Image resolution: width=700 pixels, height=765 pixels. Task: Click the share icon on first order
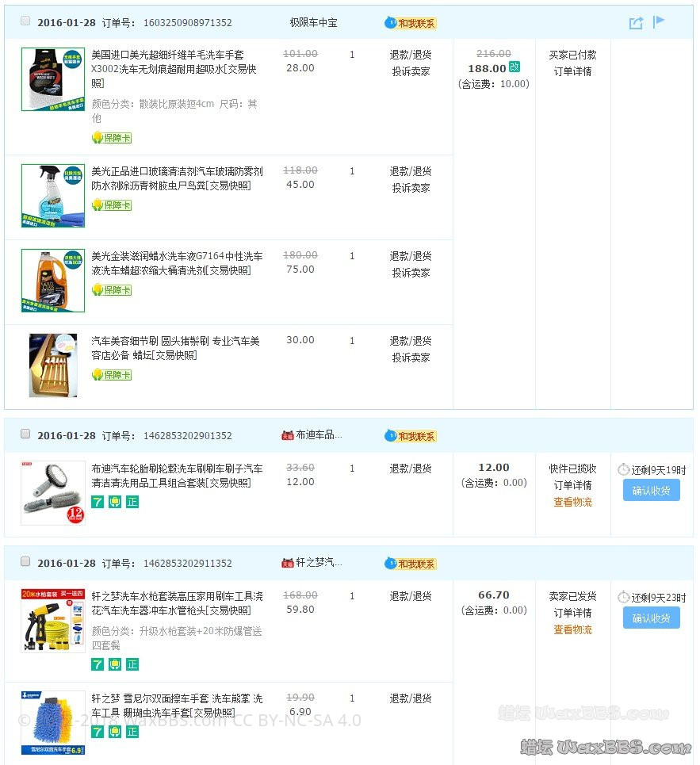(x=636, y=23)
